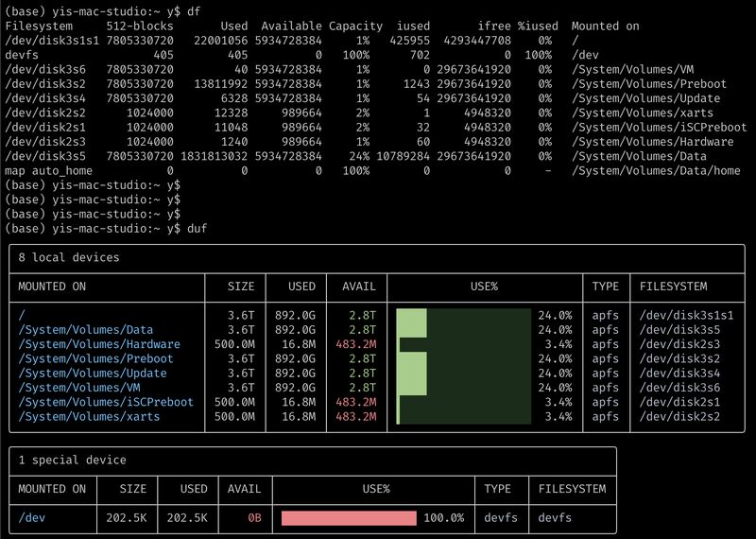This screenshot has height=539, width=756.
Task: Click "SIZE" header in local devices table
Action: 241,287
